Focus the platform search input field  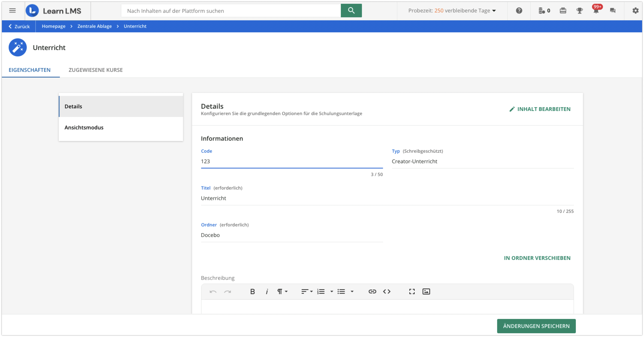231,11
